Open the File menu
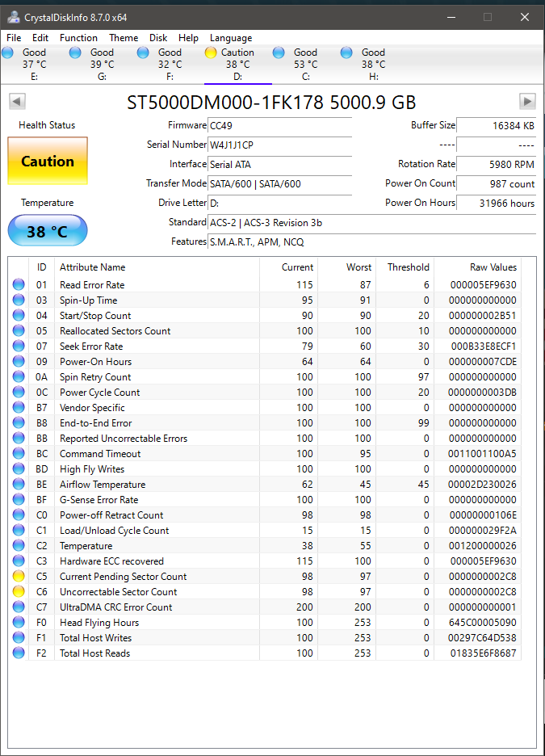The height and width of the screenshot is (756, 545). (14, 38)
